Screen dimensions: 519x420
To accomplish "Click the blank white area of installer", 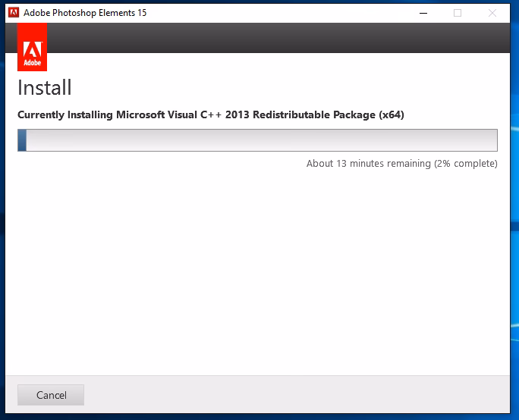I will 258,273.
